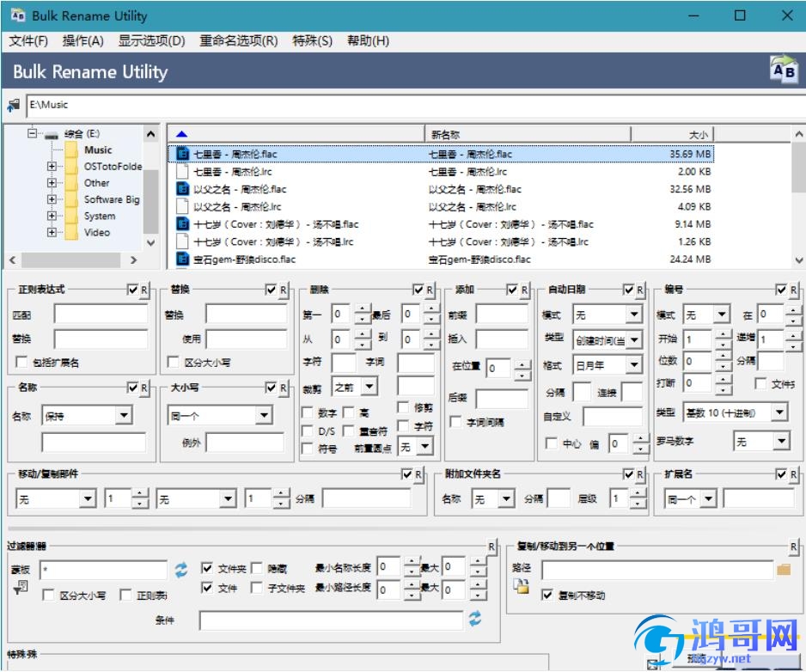Click the E:\Music path input field

(414, 105)
